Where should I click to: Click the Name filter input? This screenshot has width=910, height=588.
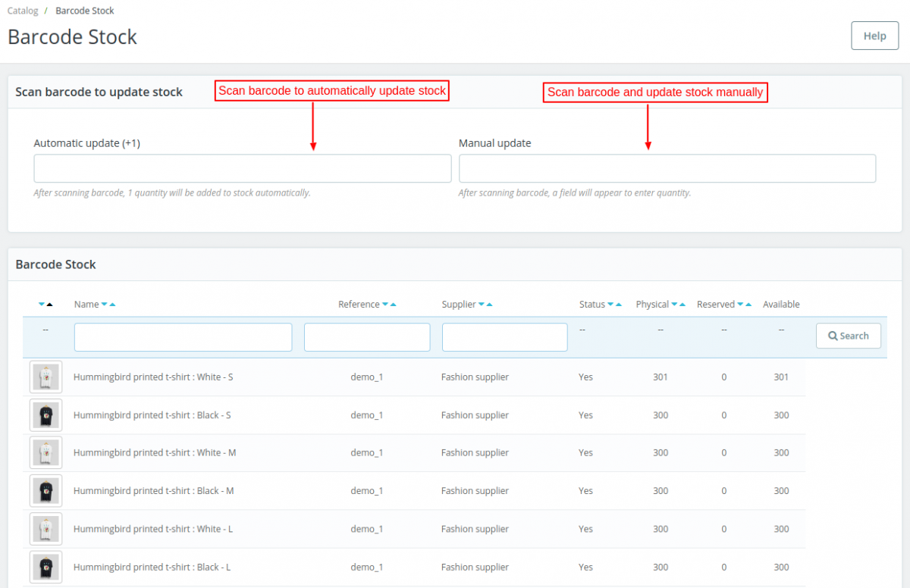pyautogui.click(x=183, y=337)
